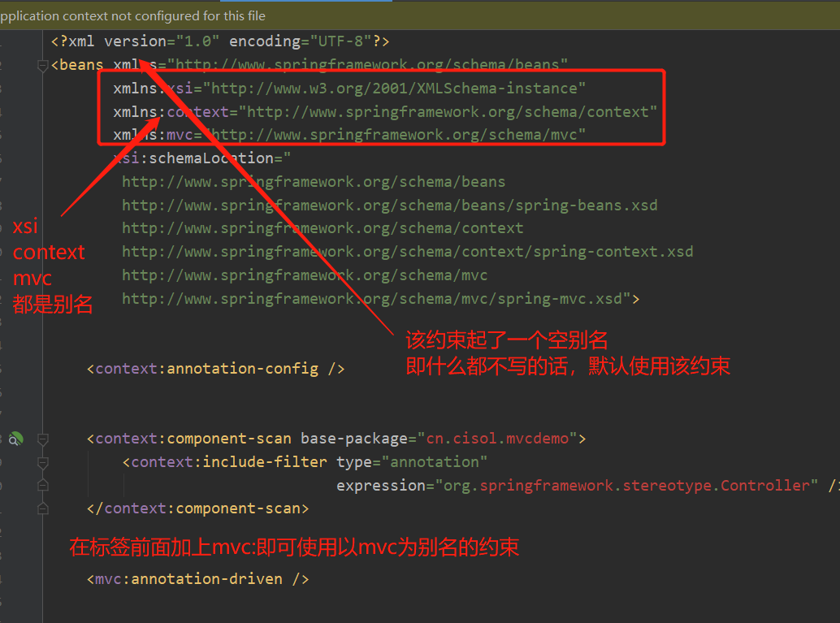Click the context:annotation-config tag
Image resolution: width=840 pixels, height=623 pixels.
click(215, 369)
